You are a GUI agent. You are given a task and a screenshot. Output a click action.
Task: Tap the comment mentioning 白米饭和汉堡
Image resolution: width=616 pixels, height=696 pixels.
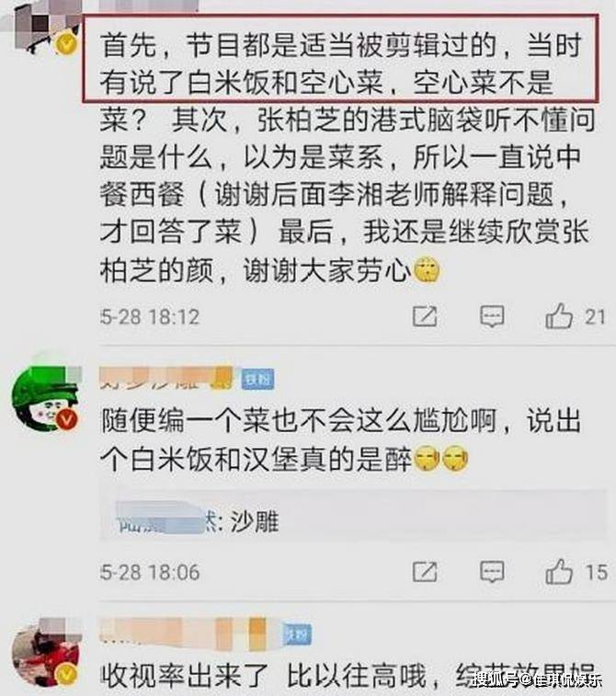coord(341,439)
